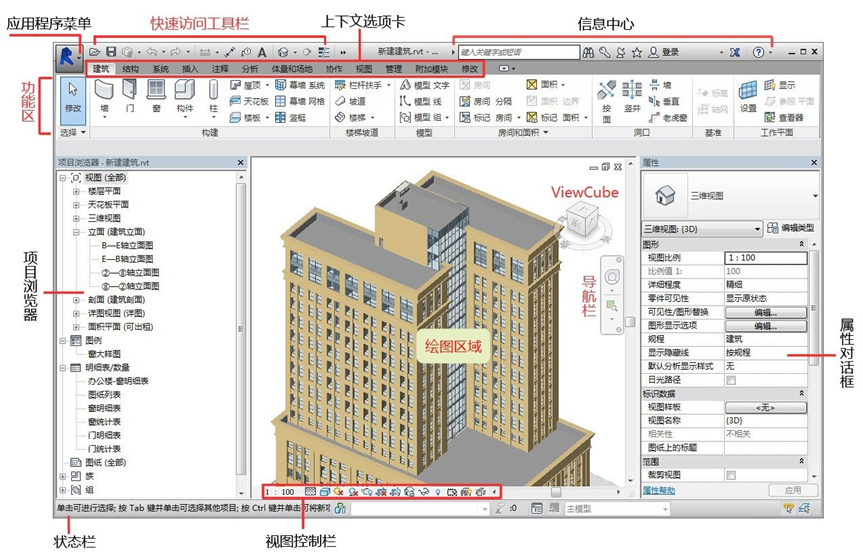The height and width of the screenshot is (555, 863).
Task: Click Visual Style cube icon in view control bar
Action: point(325,492)
